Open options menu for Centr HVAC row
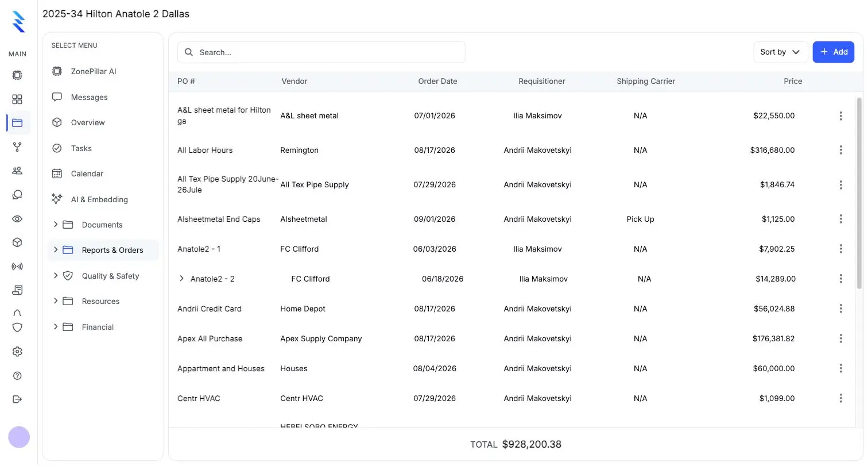The width and height of the screenshot is (868, 466). click(x=840, y=399)
